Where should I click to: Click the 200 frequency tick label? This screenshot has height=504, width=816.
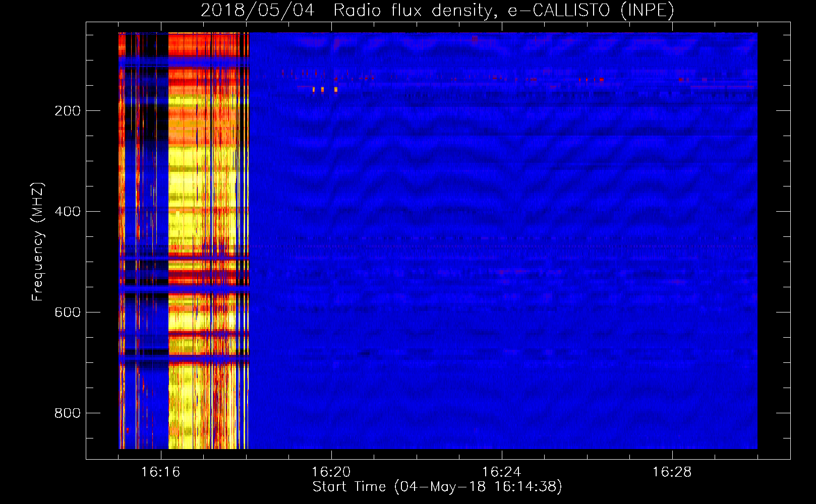tap(68, 111)
